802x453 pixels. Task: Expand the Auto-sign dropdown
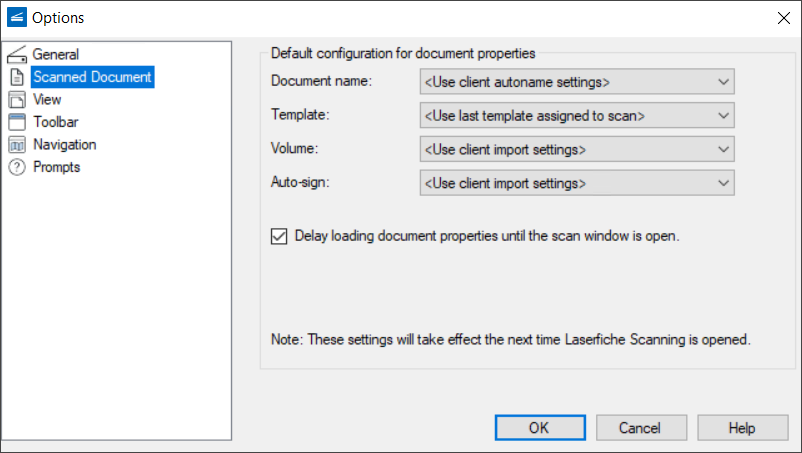577,183
